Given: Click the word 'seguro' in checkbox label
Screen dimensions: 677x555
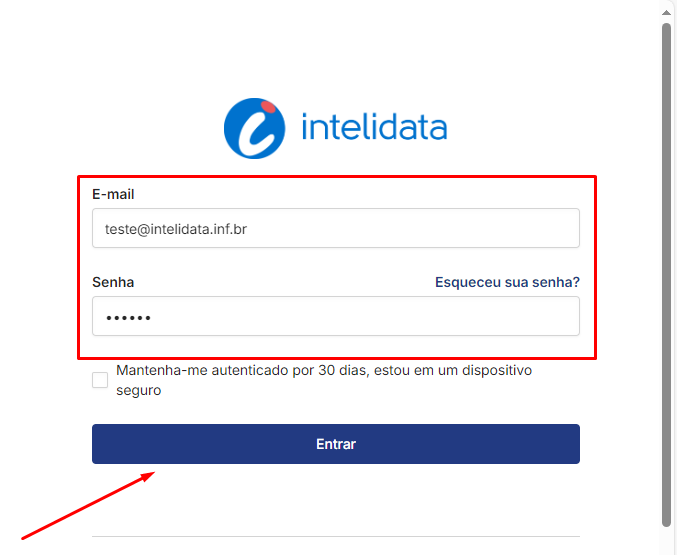Looking at the screenshot, I should (139, 390).
